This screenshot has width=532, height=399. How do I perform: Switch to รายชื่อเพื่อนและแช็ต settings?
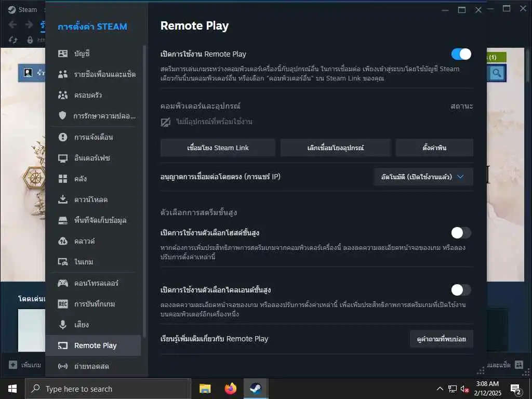93,74
